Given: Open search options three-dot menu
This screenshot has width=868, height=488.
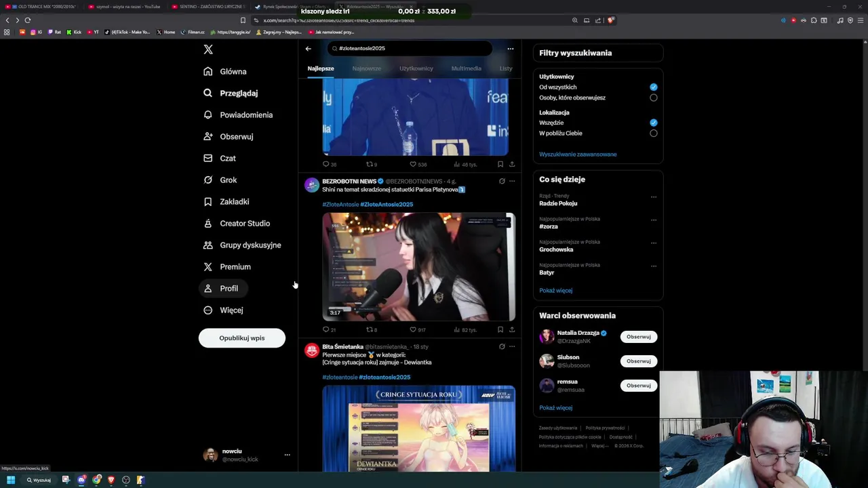Looking at the screenshot, I should click(511, 48).
